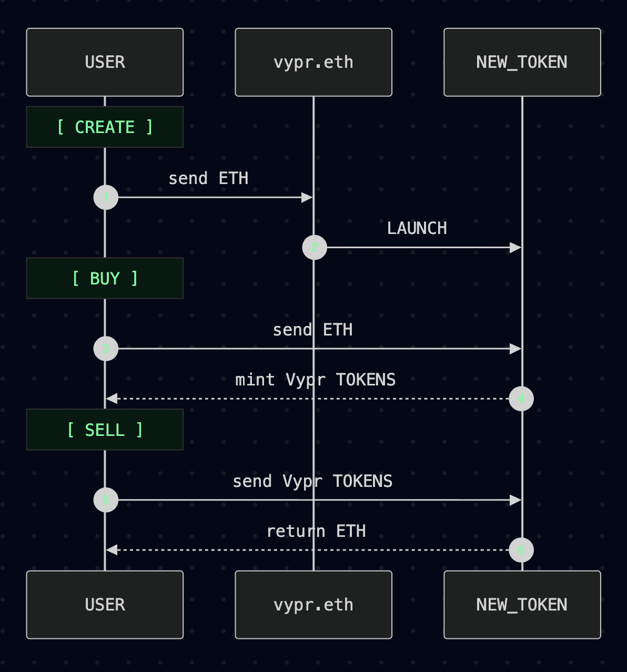This screenshot has width=627, height=672.
Task: Toggle the [ CREATE ] step block
Action: coord(105,127)
